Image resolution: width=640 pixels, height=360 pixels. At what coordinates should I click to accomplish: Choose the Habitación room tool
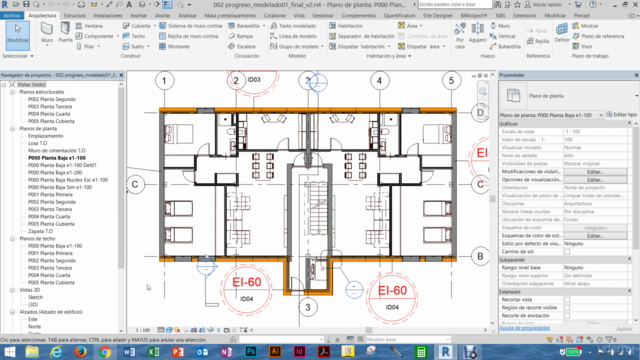[x=346, y=26]
